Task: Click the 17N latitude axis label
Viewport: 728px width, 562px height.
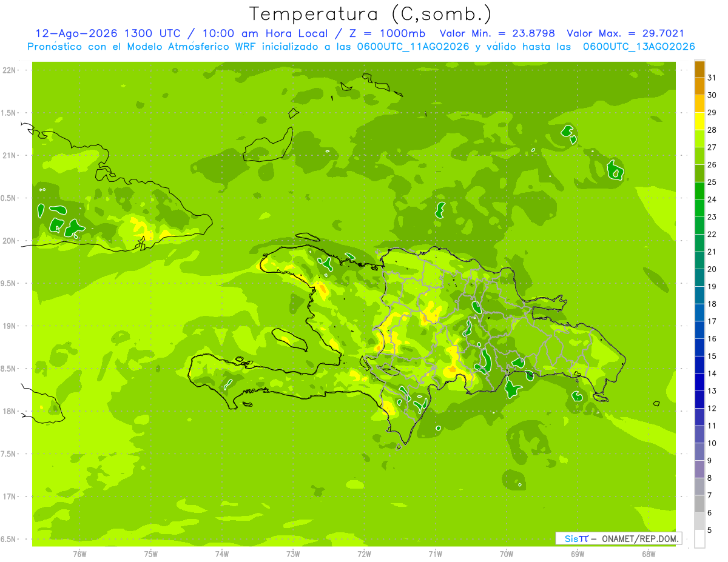Action: tap(9, 497)
